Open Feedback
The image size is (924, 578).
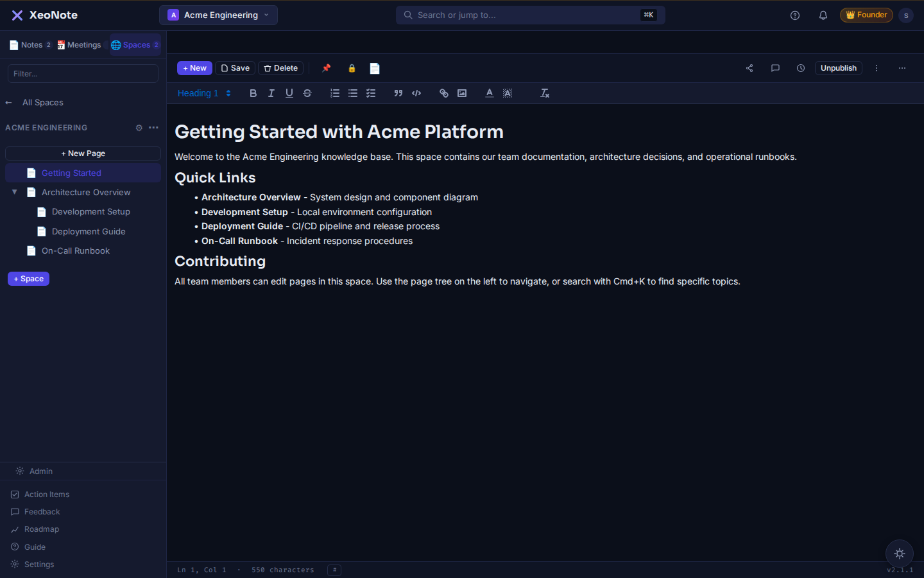(35, 512)
